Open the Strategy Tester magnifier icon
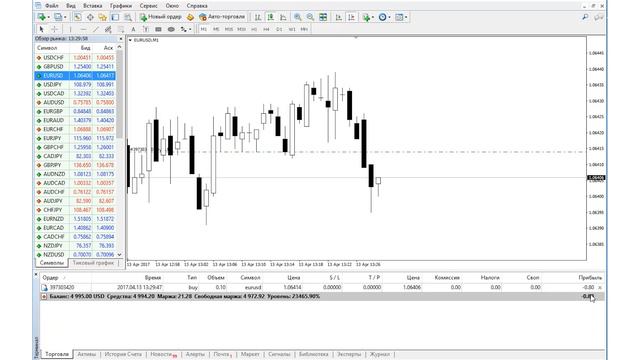Viewport: 640px width, 360px height. [x=128, y=17]
